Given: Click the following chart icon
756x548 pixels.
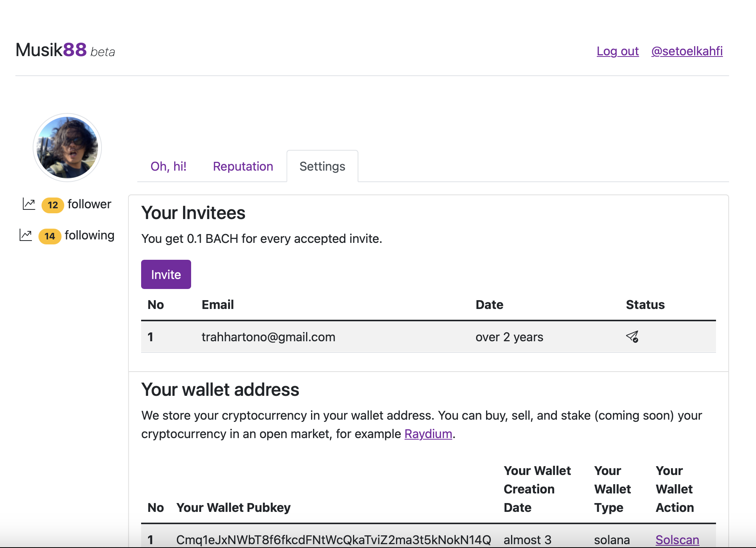Looking at the screenshot, I should click(x=26, y=235).
